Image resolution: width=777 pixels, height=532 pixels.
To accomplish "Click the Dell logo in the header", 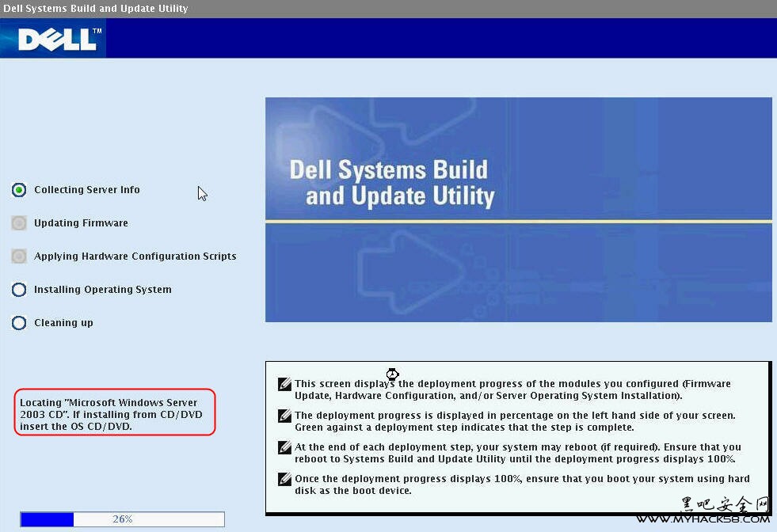I will (60, 39).
